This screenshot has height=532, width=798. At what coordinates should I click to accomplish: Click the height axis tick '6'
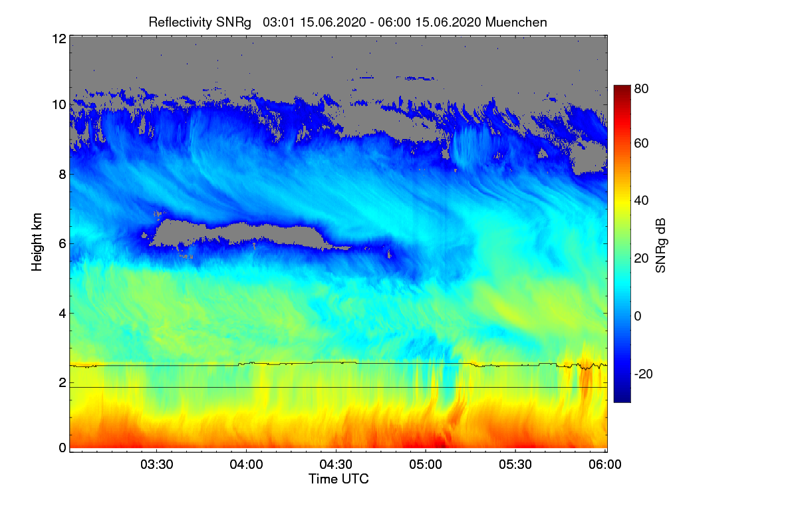(61, 244)
